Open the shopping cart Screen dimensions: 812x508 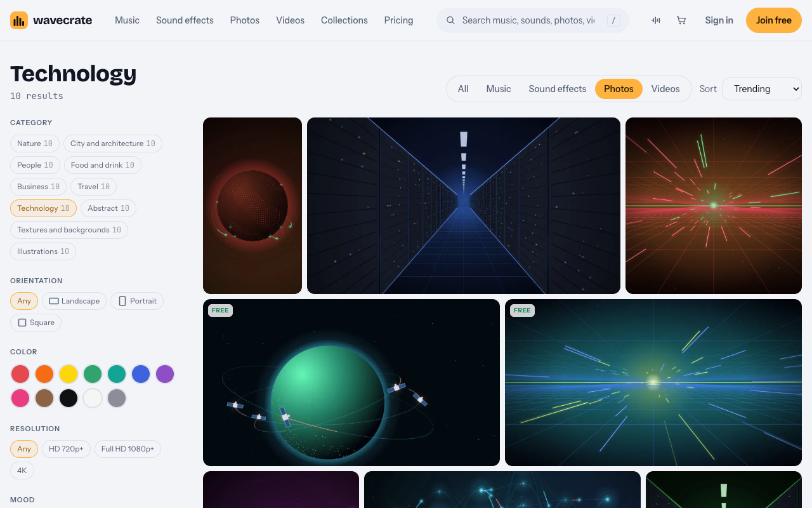(681, 20)
